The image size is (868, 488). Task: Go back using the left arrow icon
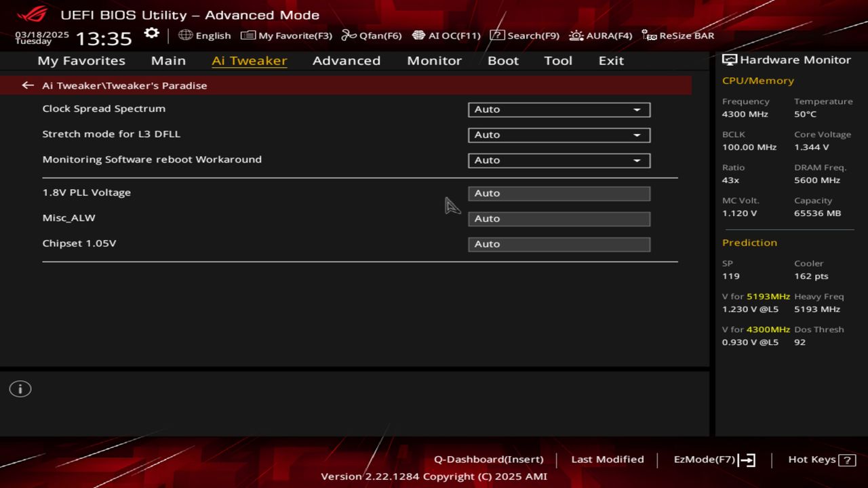tap(28, 85)
